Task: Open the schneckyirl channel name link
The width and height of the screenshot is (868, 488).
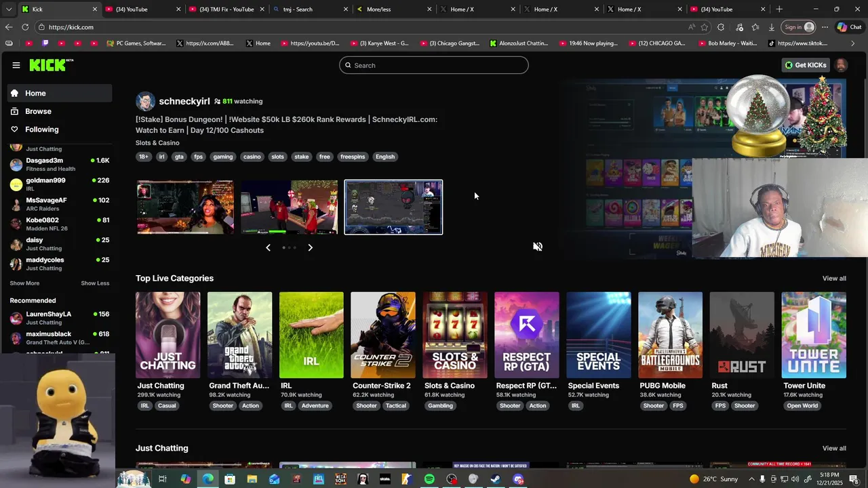Action: coord(184,101)
